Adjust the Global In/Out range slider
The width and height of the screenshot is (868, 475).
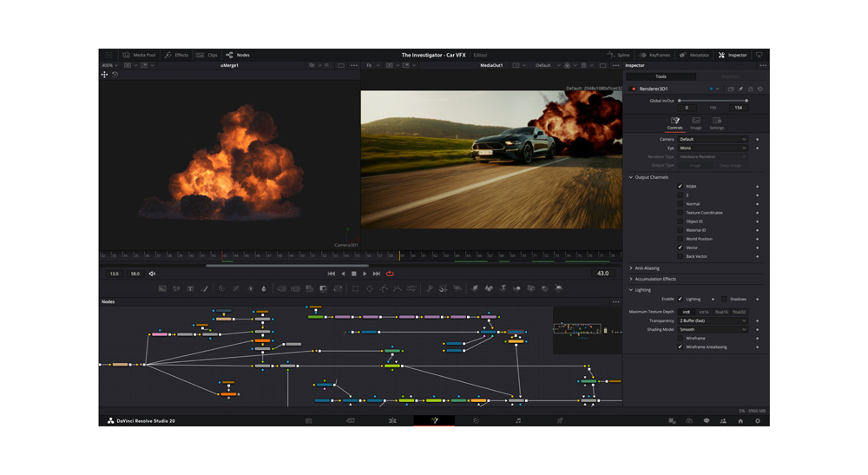(x=712, y=101)
